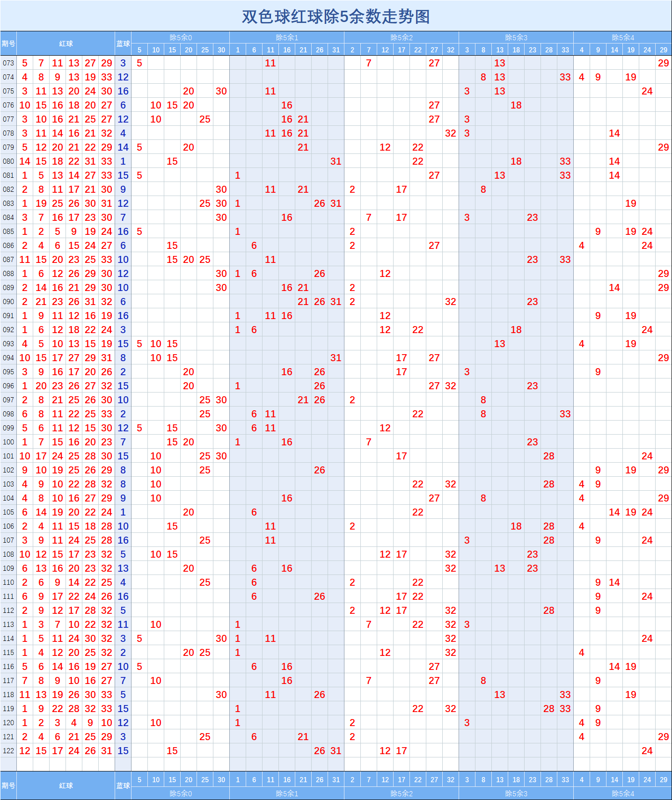Select blue ball 12 in row 120
The image size is (672, 800).
pos(123,722)
